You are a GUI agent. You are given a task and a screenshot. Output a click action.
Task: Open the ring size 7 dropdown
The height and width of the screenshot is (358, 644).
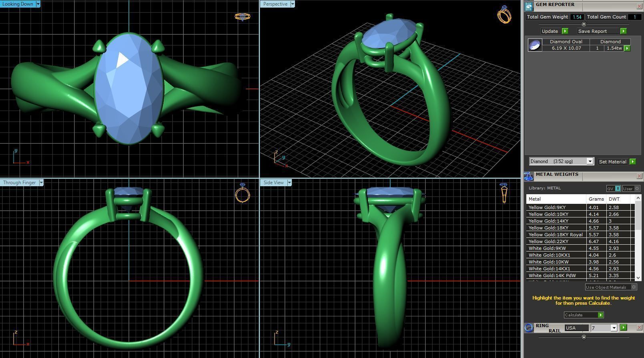614,328
